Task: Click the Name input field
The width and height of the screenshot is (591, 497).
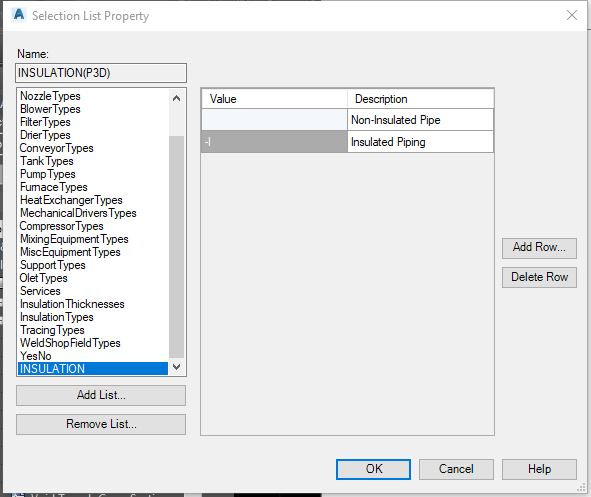Action: 101,73
